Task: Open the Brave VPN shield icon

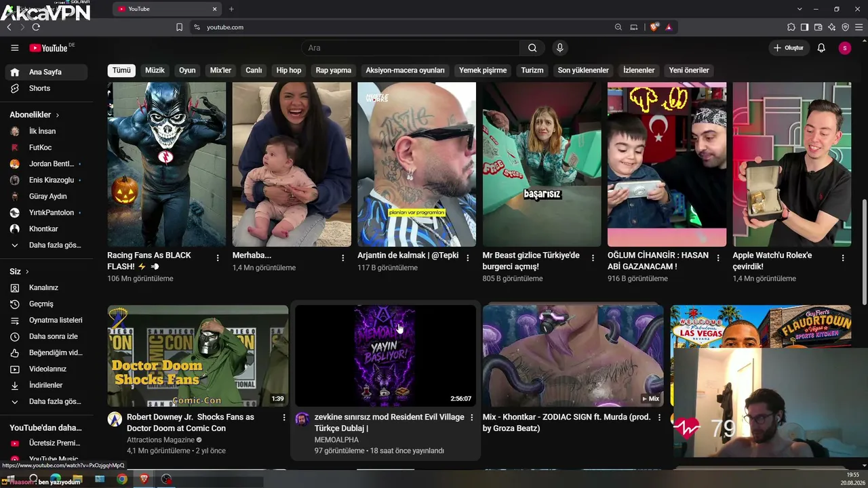Action: [845, 27]
